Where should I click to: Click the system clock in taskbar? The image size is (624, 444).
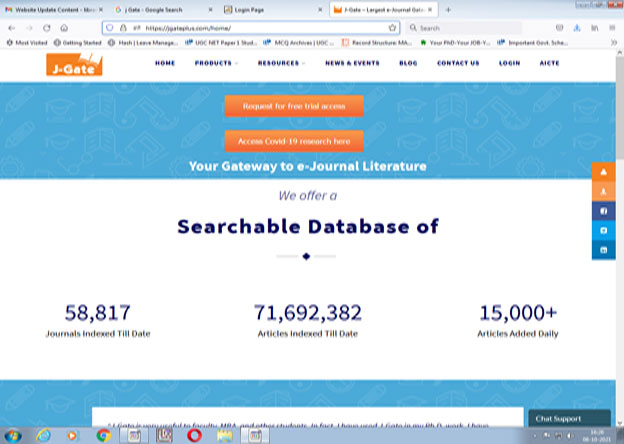pyautogui.click(x=597, y=436)
